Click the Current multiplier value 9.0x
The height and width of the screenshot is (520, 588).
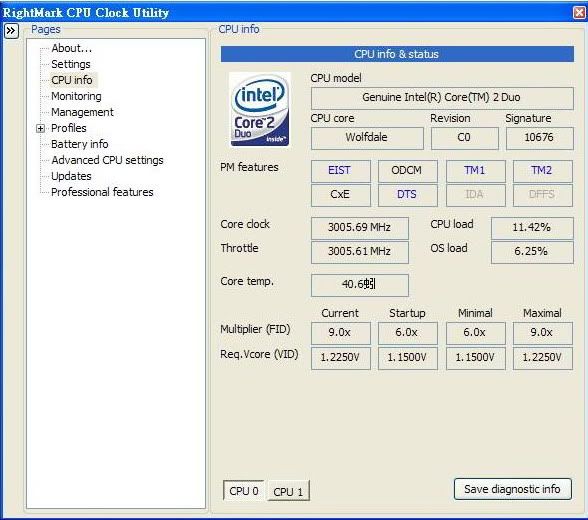(340, 333)
